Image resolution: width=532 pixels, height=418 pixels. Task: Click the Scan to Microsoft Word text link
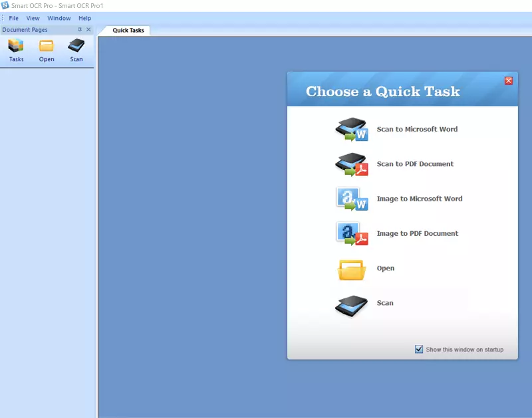click(x=417, y=130)
